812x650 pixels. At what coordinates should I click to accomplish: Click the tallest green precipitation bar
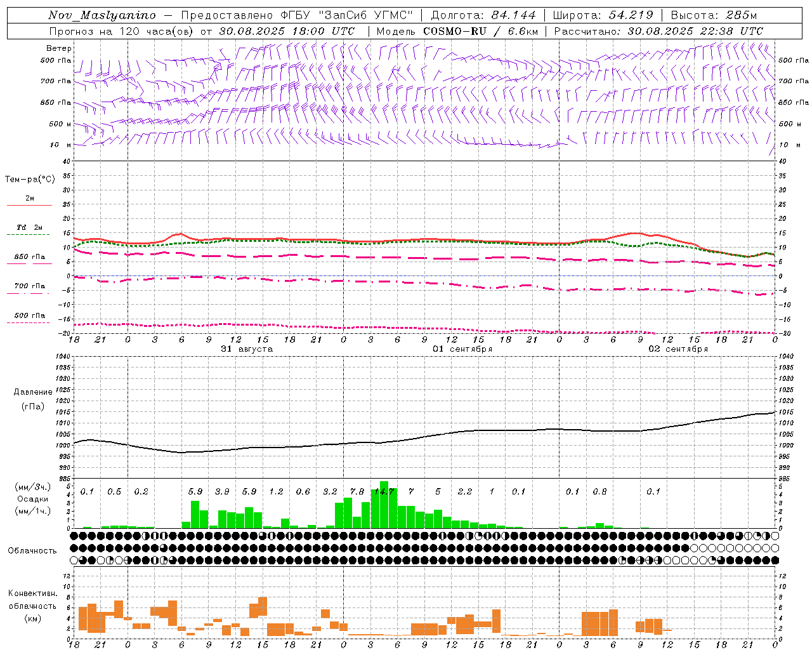tap(384, 505)
